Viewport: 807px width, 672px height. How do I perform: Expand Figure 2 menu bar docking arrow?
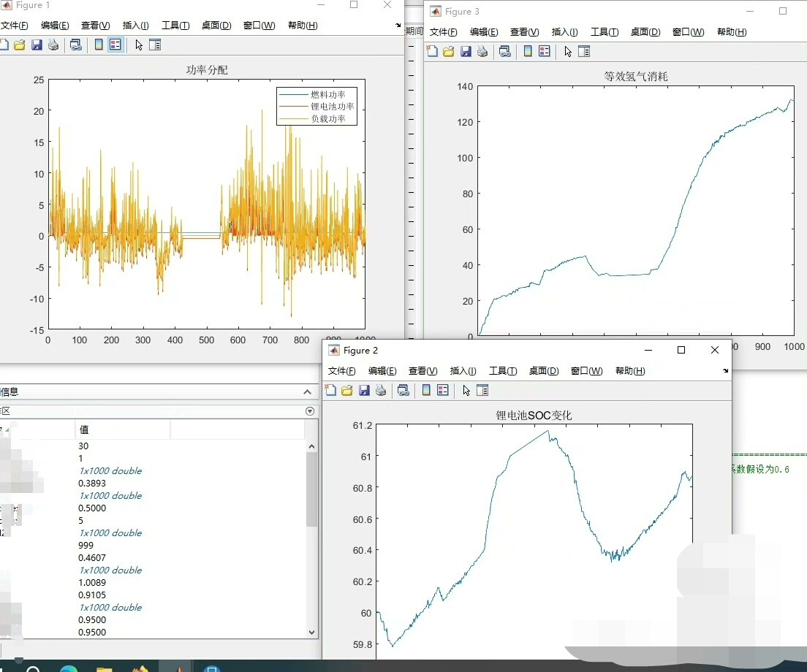725,370
